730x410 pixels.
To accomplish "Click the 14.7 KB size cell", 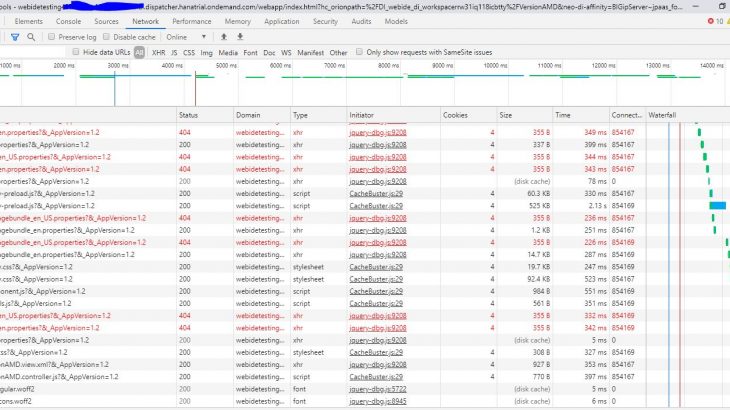I will [539, 255].
